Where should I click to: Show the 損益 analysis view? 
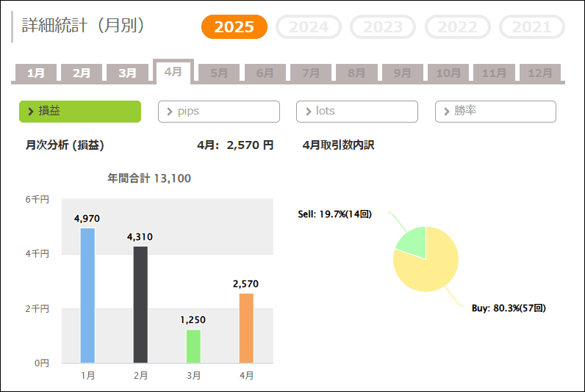coord(80,112)
